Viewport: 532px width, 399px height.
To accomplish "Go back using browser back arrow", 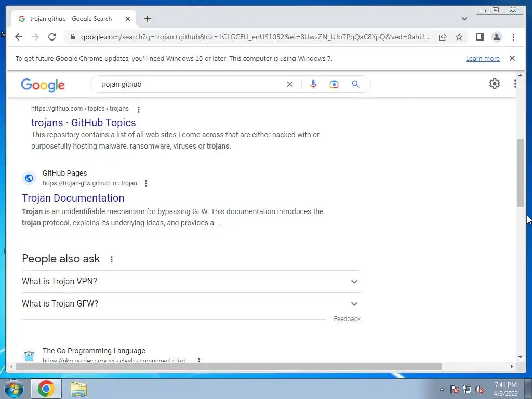I will pyautogui.click(x=19, y=37).
